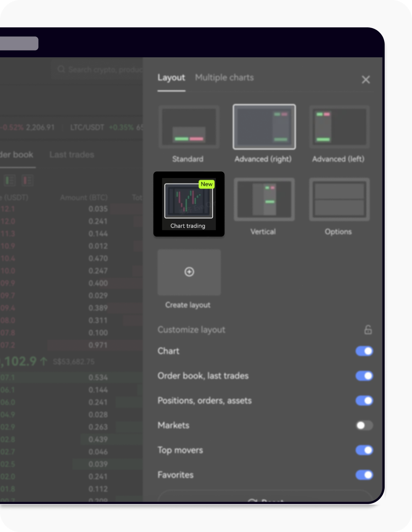Click the Create layout plus icon

pyautogui.click(x=189, y=272)
